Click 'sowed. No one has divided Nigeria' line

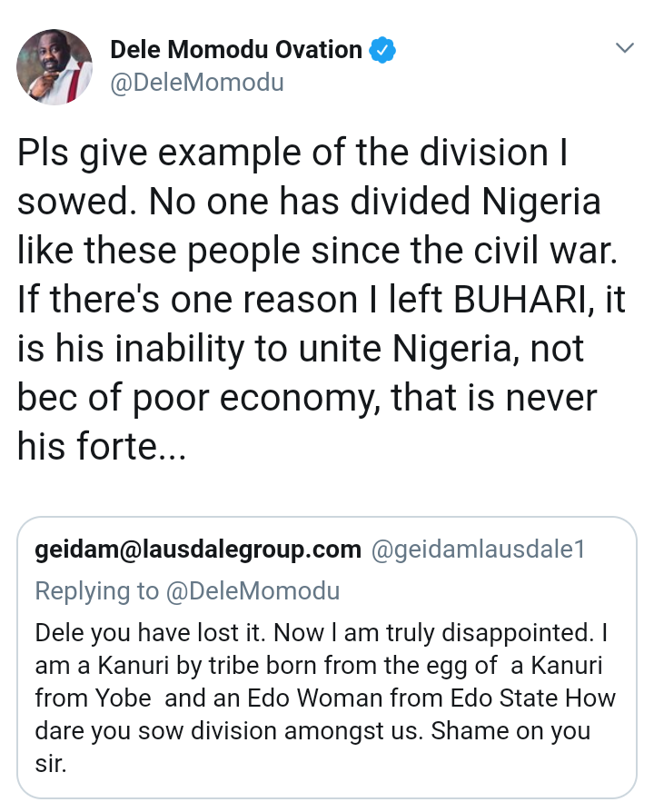point(309,202)
